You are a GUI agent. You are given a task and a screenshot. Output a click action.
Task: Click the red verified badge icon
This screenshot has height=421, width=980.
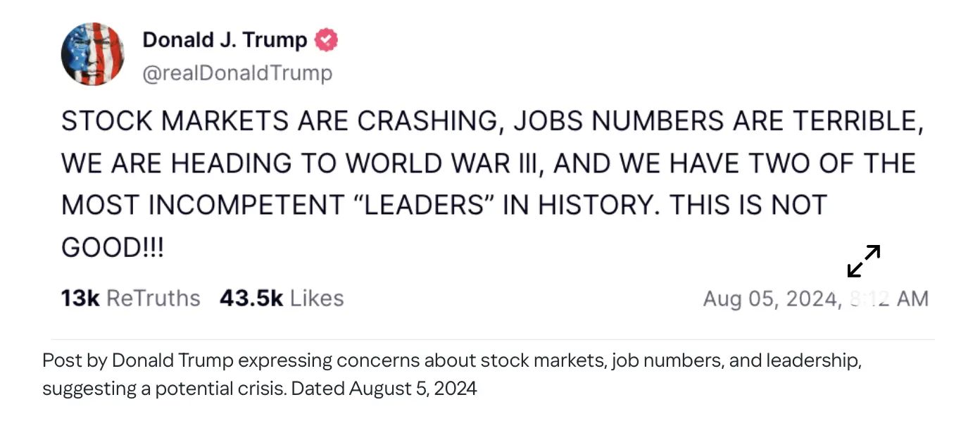point(325,40)
